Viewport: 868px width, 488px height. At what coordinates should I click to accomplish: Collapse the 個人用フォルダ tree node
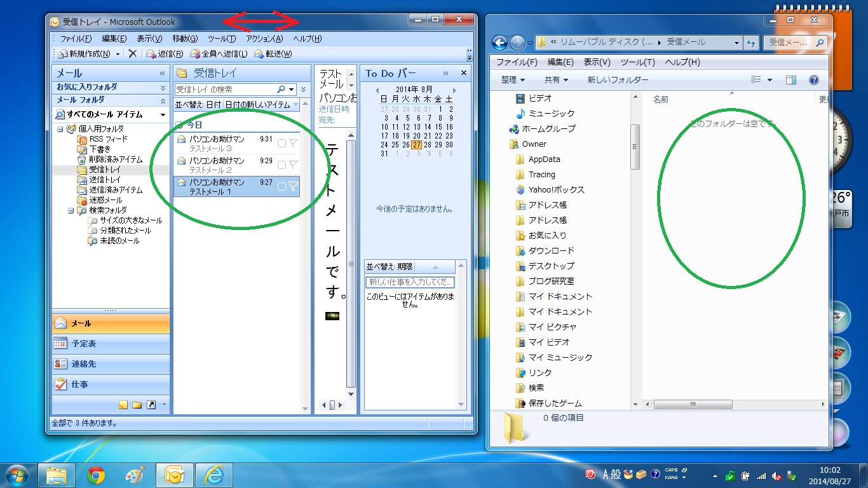pos(60,129)
